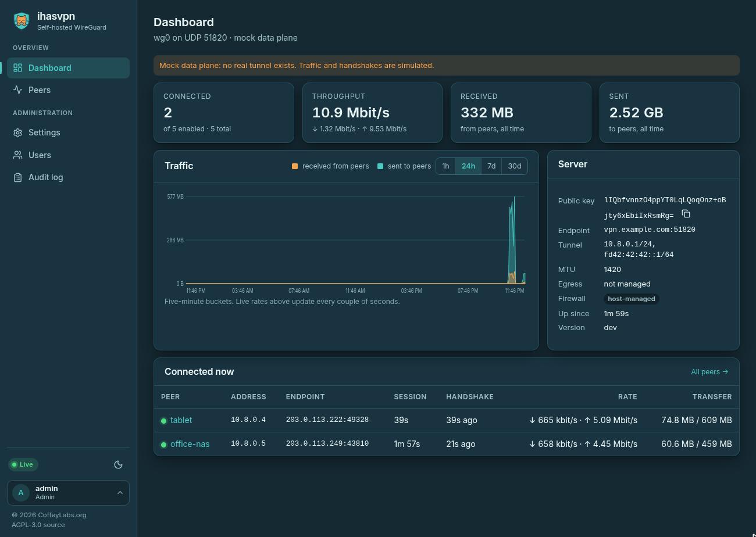Click the ADDRESS column header

(248, 397)
